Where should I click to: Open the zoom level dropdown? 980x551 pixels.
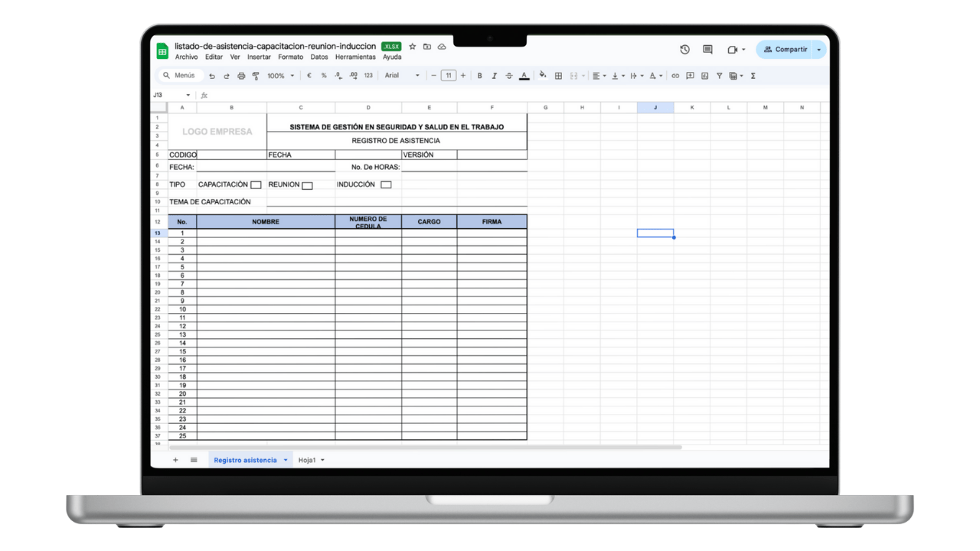coord(280,76)
